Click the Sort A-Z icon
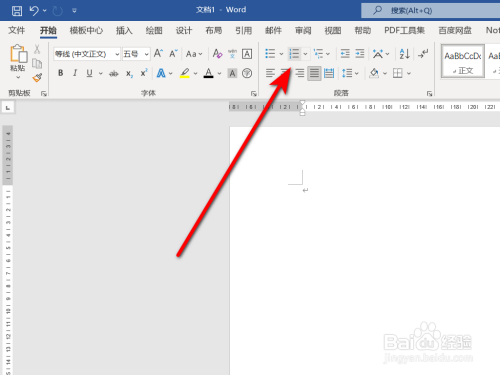The height and width of the screenshot is (375, 500). pos(404,54)
